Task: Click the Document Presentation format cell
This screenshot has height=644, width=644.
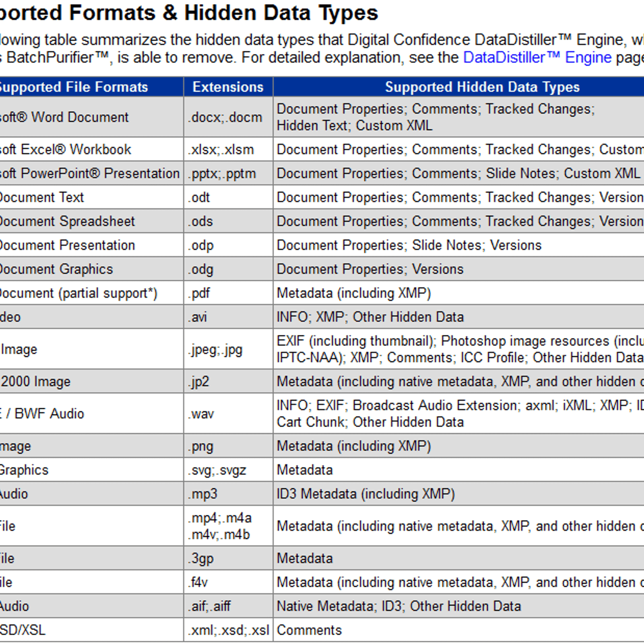Action: (91, 245)
